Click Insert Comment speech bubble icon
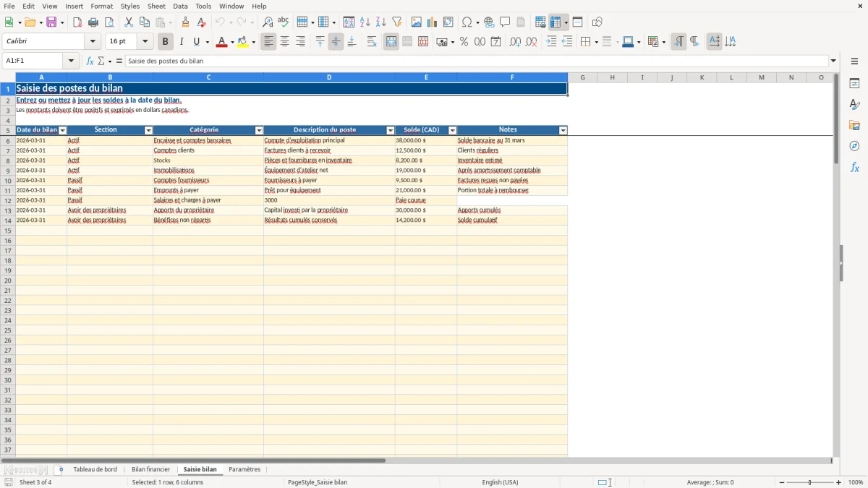The image size is (868, 488). pos(505,22)
